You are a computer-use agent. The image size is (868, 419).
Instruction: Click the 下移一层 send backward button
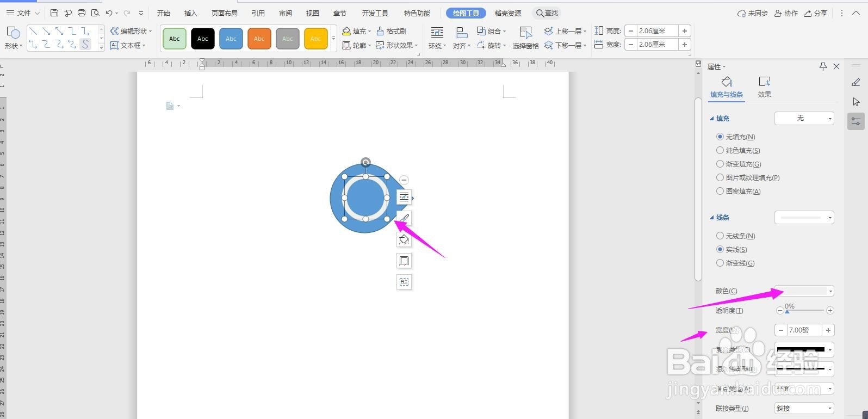[x=565, y=45]
